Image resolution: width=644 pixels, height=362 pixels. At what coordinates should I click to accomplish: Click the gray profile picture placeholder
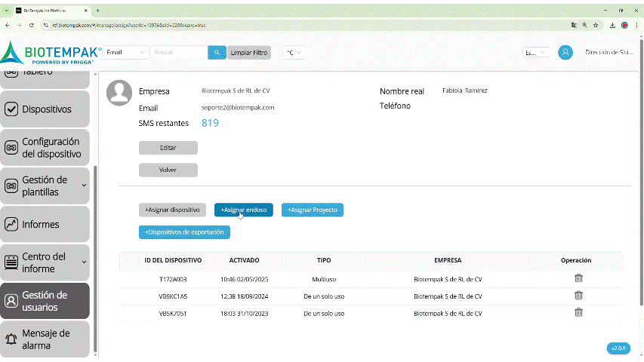point(119,93)
